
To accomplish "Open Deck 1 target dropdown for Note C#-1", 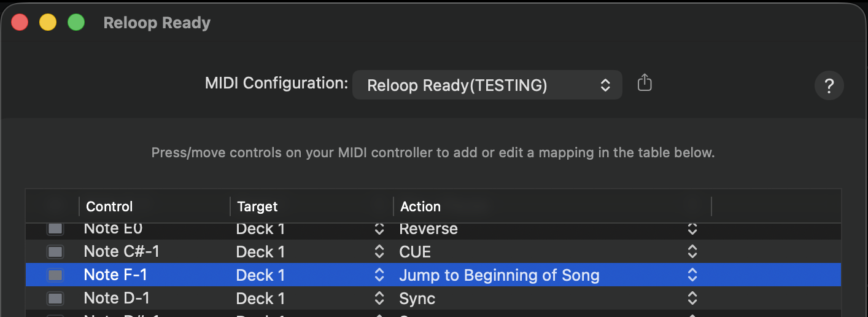I will tap(379, 252).
